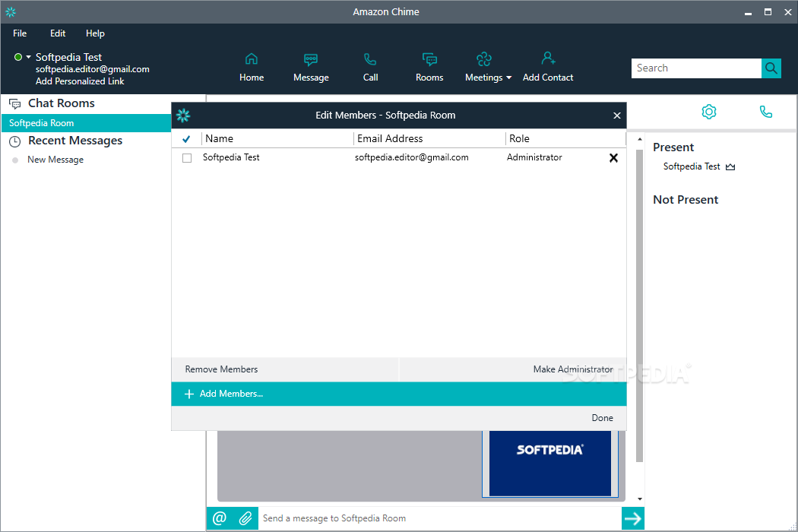Start a call via the toolbar Call icon
This screenshot has height=532, width=798.
pos(371,67)
